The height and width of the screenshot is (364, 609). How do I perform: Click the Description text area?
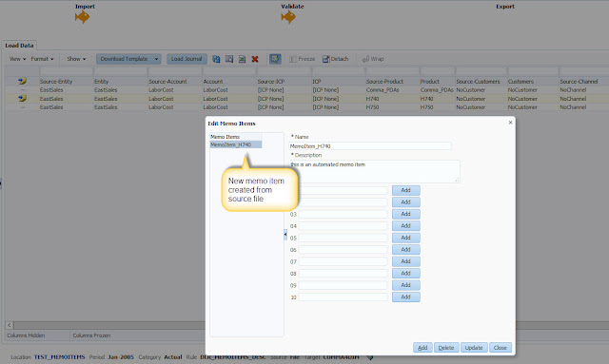coord(374,171)
